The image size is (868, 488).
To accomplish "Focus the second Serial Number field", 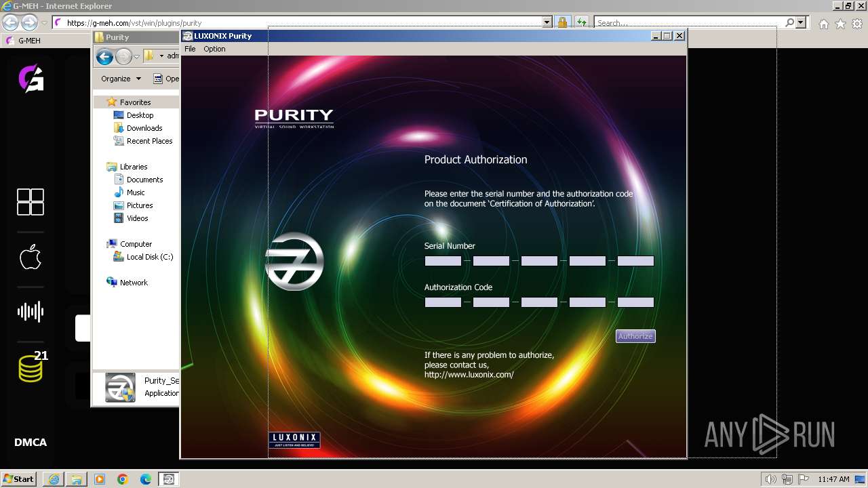I will 491,261.
